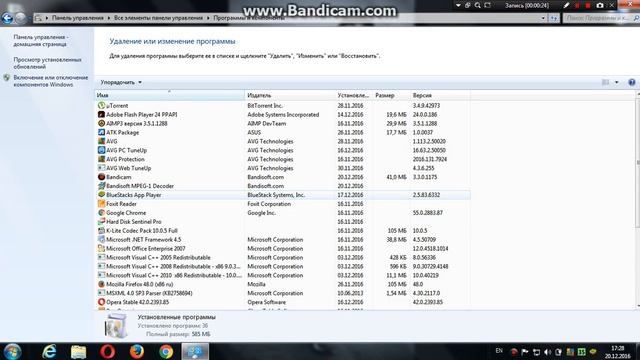Click the Windows Start button
The height and width of the screenshot is (360, 640).
click(x=12, y=351)
